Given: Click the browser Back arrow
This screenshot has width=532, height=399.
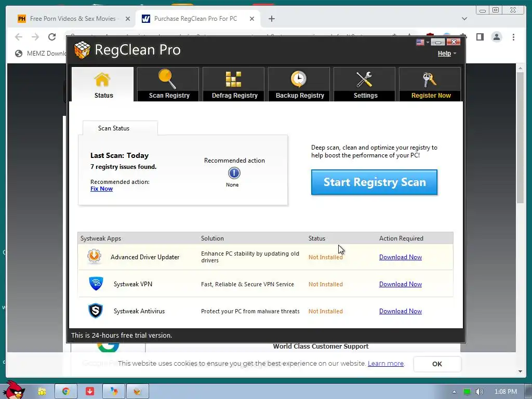Looking at the screenshot, I should (19, 37).
